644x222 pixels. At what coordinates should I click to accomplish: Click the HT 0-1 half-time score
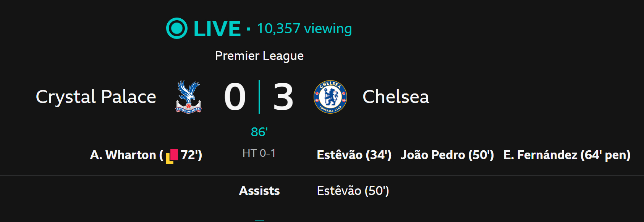click(x=259, y=153)
